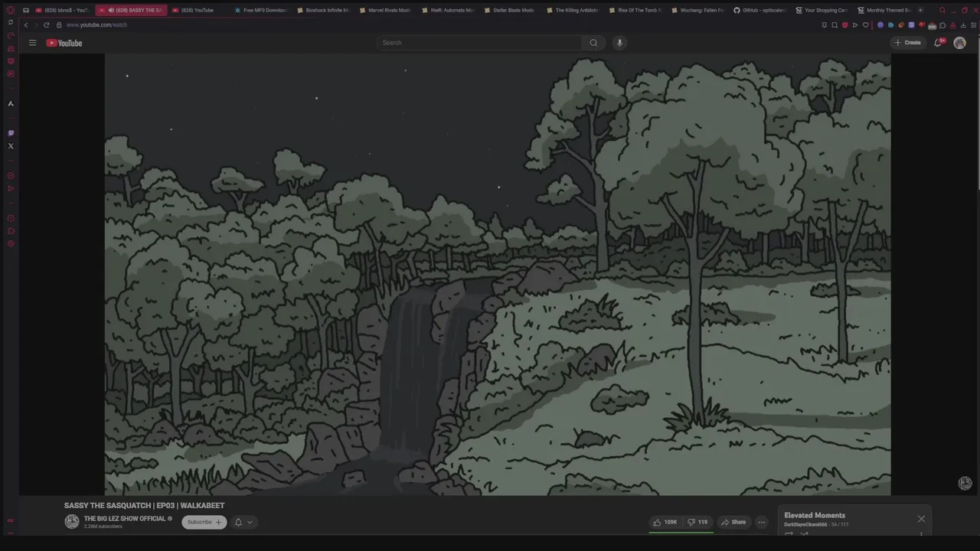Open the YouTube guide hamburger menu

click(x=32, y=43)
